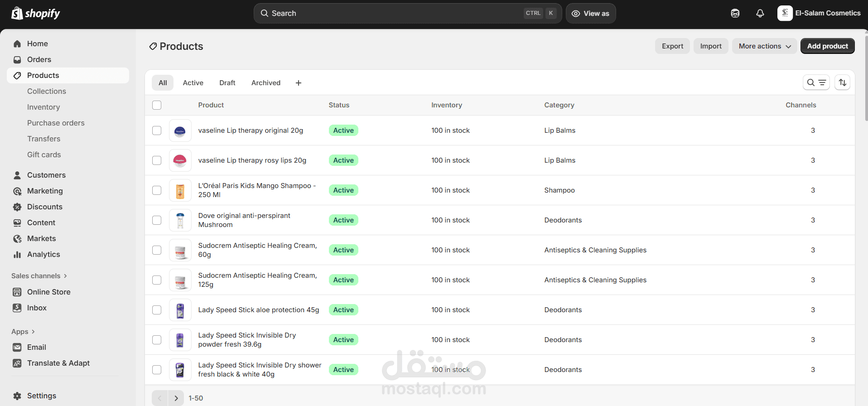Open Inventory in sidebar
The height and width of the screenshot is (406, 868).
pos(43,107)
